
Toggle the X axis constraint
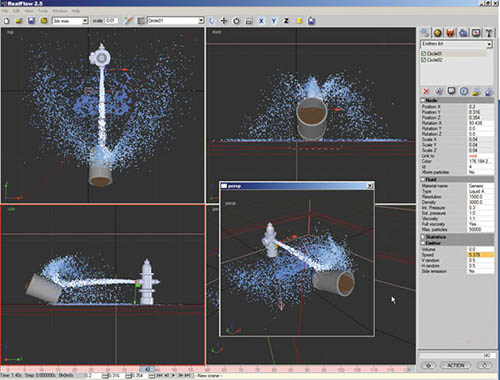[x=261, y=21]
